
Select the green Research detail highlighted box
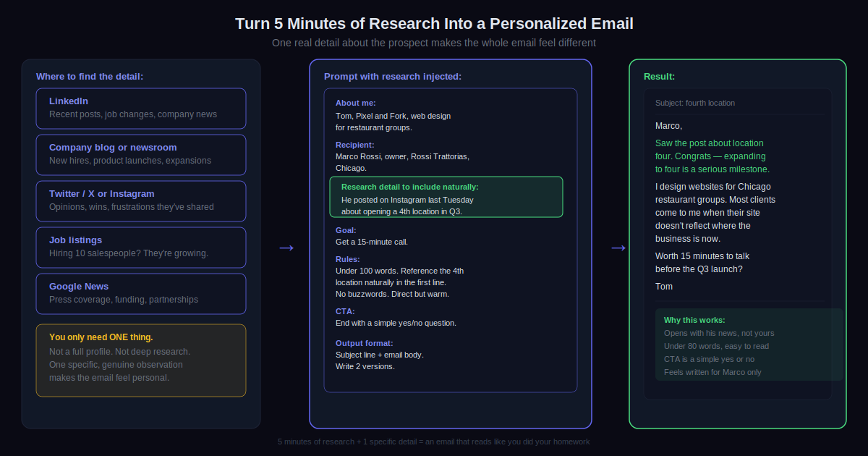(446, 197)
